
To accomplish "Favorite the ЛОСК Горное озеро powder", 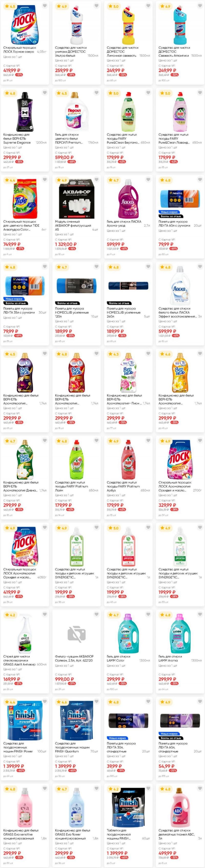I will tap(45, 6).
